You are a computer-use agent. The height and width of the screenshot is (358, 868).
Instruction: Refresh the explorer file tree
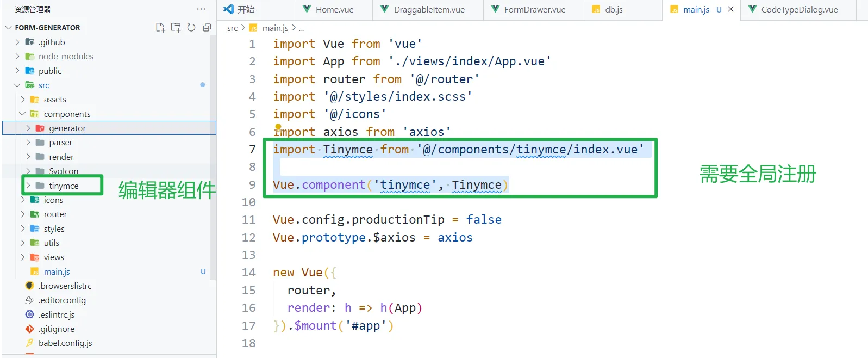point(191,28)
